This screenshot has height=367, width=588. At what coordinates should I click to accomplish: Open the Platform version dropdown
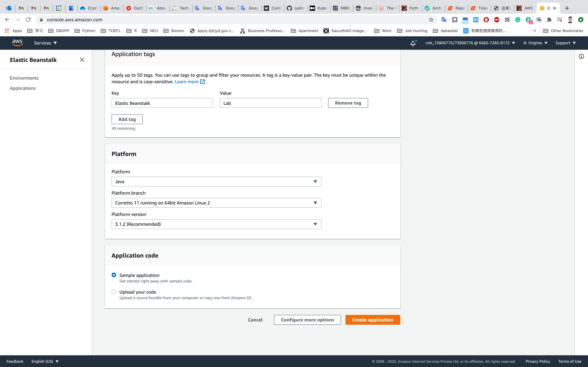click(216, 224)
